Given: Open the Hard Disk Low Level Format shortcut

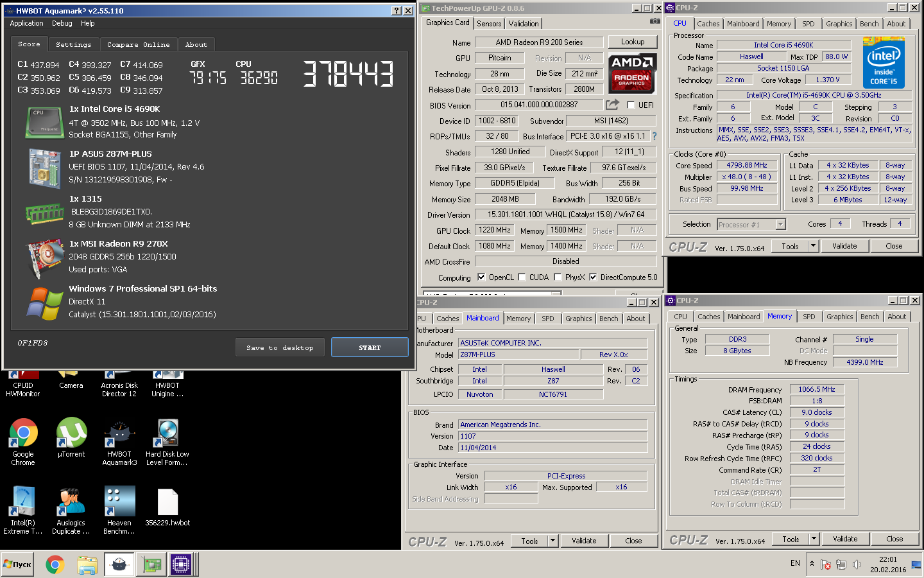Looking at the screenshot, I should 167,442.
